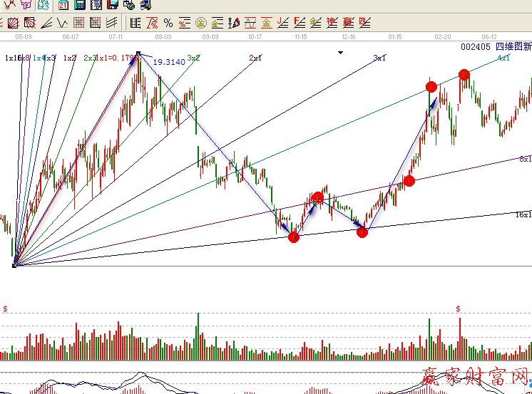The height and width of the screenshot is (394, 532).
Task: Click the 19.3140 price label at peak
Action: pyautogui.click(x=168, y=63)
